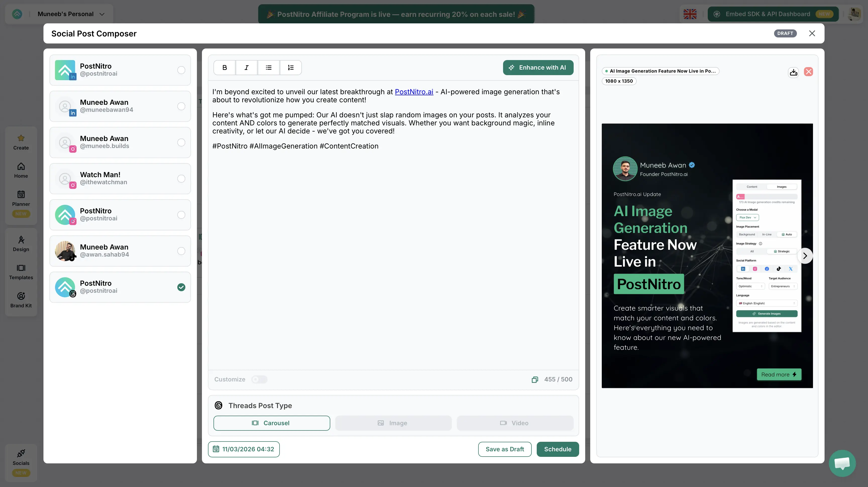
Task: Deselect the checked PostNitro Threads account
Action: 181,287
